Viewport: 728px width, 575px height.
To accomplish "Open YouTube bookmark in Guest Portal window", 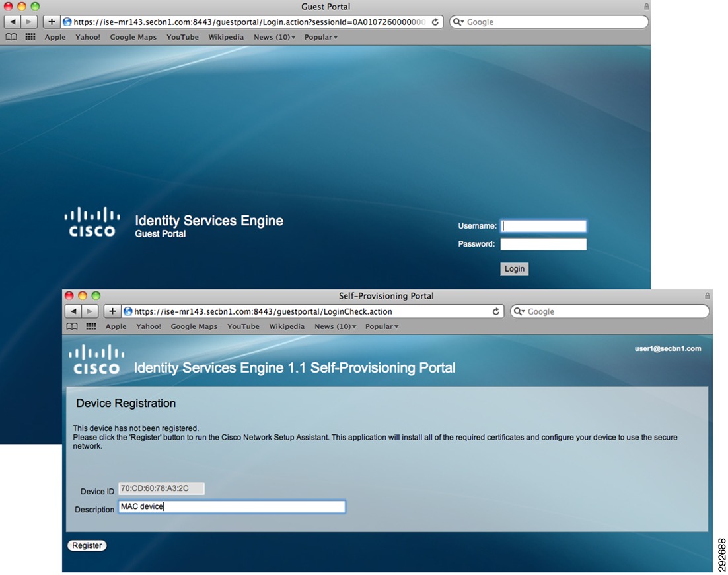I will [x=182, y=37].
